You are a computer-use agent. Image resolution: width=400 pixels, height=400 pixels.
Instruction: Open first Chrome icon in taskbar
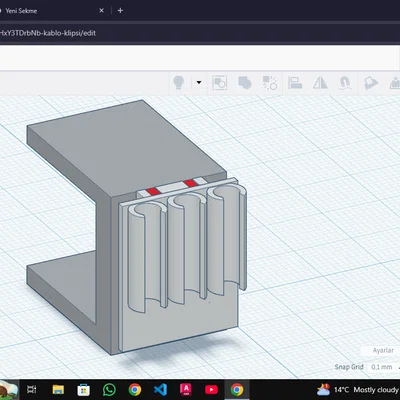pyautogui.click(x=135, y=389)
